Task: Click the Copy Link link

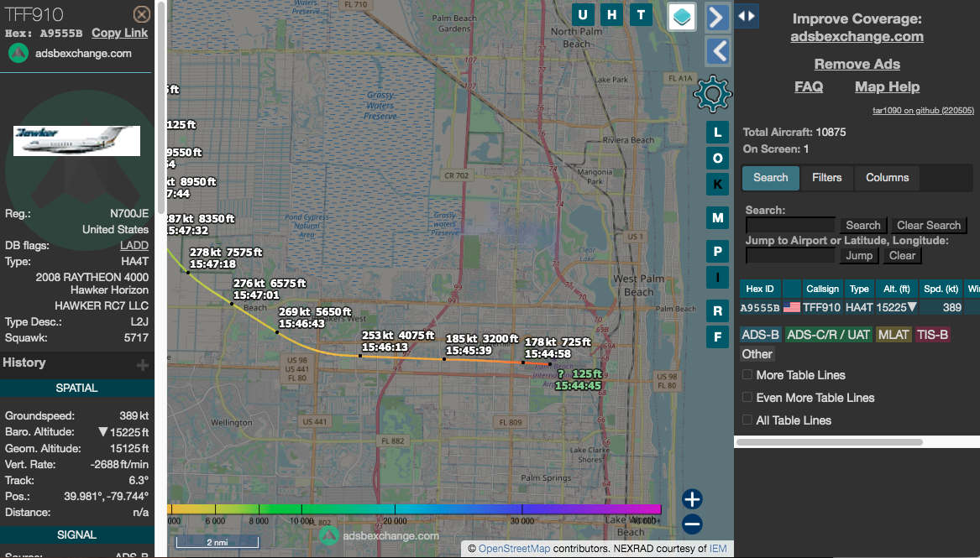Action: coord(119,33)
